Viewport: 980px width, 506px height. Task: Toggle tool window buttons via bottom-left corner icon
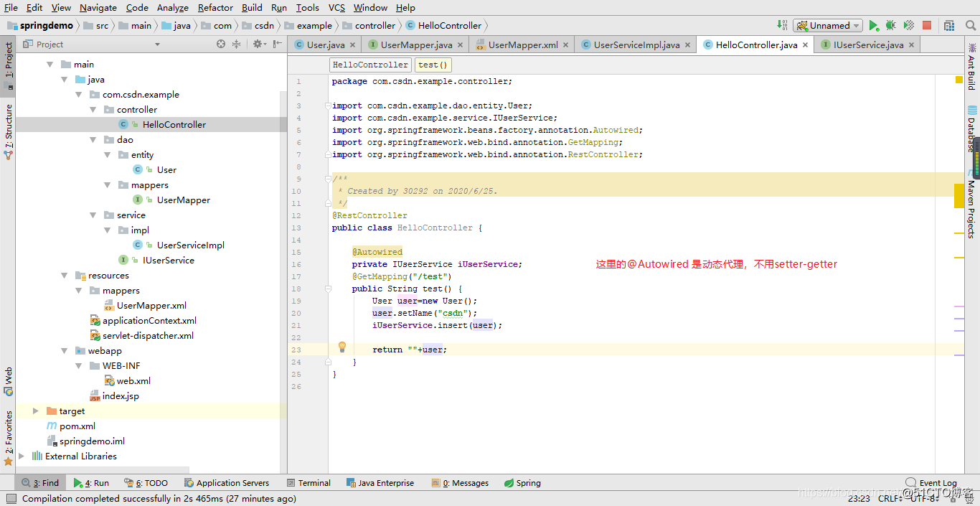11,498
